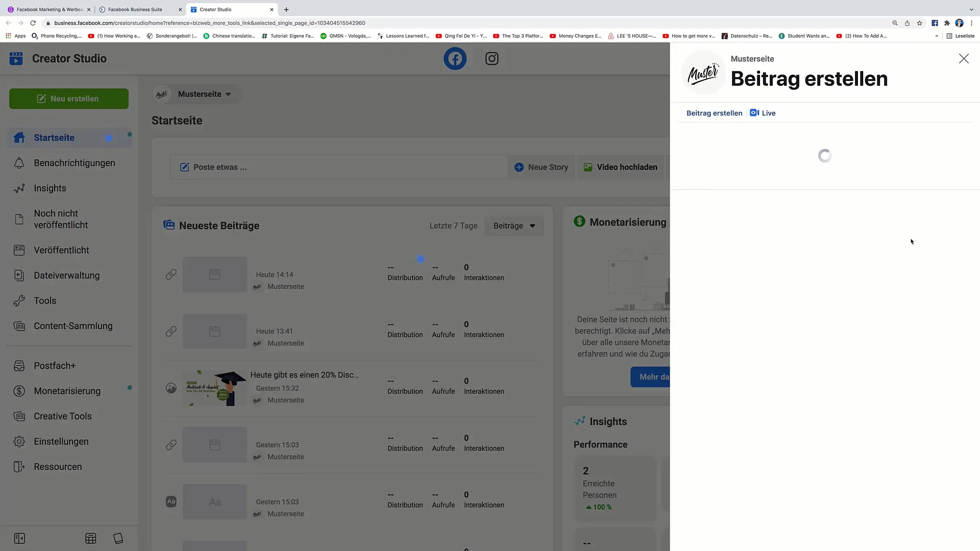Expand the Beiträge dropdown filter
The width and height of the screenshot is (980, 551).
[x=514, y=226]
